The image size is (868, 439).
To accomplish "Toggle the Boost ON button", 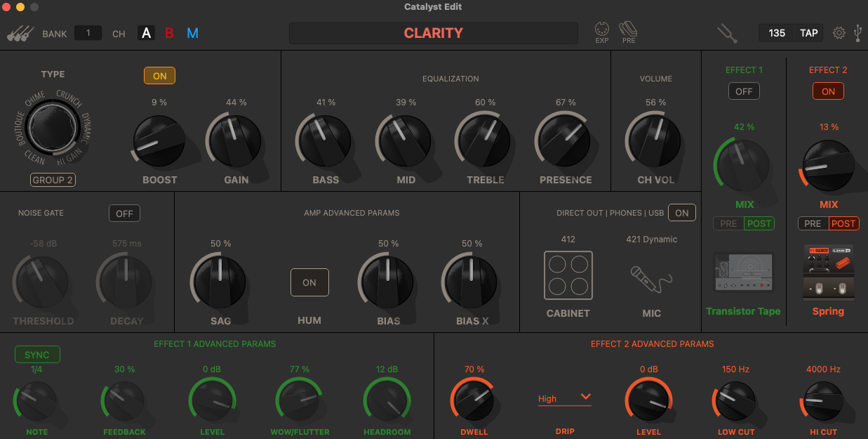I will [160, 76].
